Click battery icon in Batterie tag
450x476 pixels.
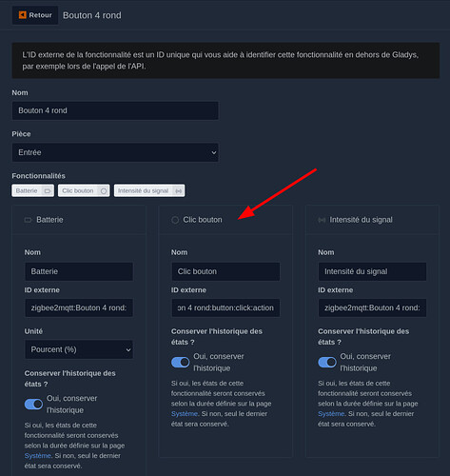48,191
